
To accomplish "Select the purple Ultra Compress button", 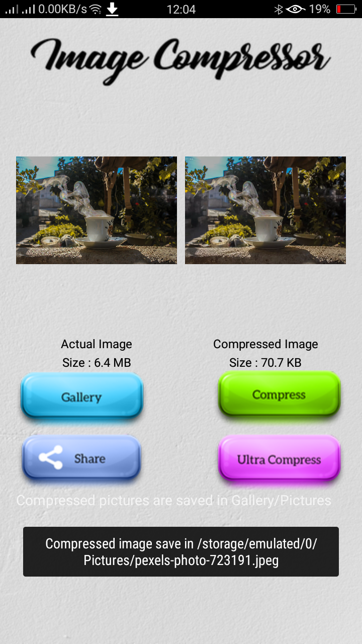I will pos(279,459).
